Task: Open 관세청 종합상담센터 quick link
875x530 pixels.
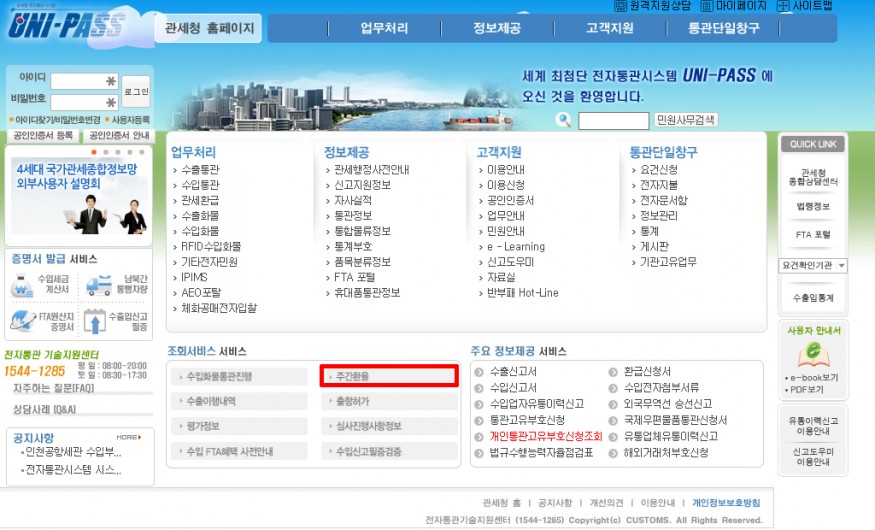Action: coord(813,177)
